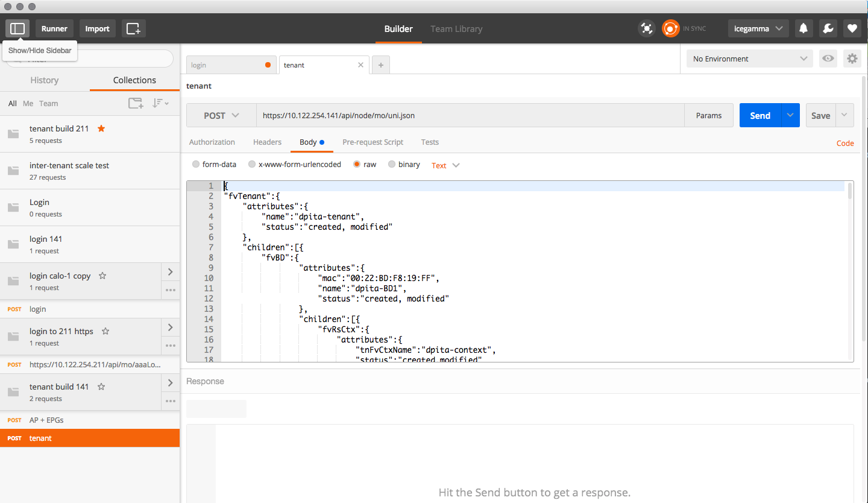This screenshot has width=868, height=503.
Task: Expand login calo-1 copy details arrow
Action: pyautogui.click(x=171, y=272)
